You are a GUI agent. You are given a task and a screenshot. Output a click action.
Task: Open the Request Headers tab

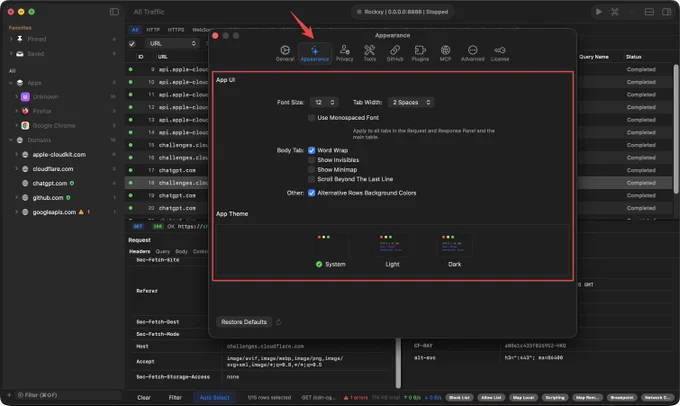coord(139,251)
